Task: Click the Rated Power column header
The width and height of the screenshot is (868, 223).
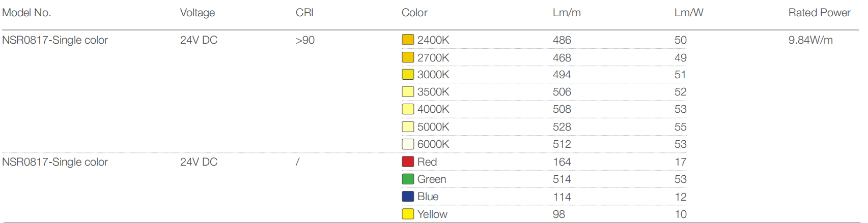Action: click(x=819, y=13)
